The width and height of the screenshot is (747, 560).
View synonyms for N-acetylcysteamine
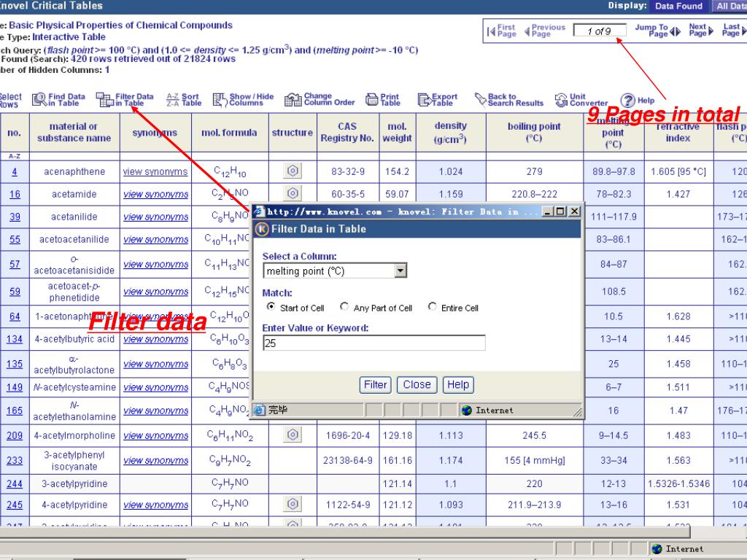click(156, 388)
